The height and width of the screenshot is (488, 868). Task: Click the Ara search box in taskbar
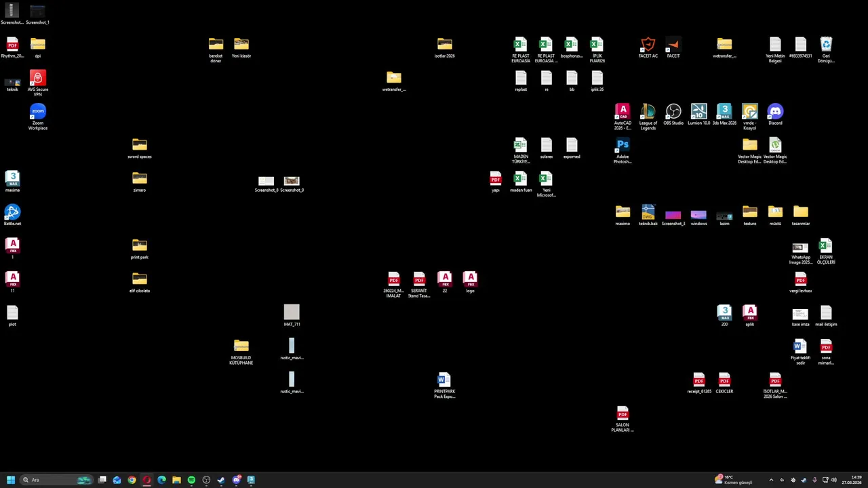point(56,480)
